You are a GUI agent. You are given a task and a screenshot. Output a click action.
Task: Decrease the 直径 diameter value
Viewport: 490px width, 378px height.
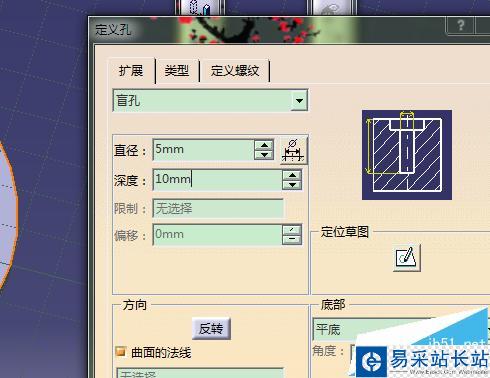pyautogui.click(x=264, y=155)
